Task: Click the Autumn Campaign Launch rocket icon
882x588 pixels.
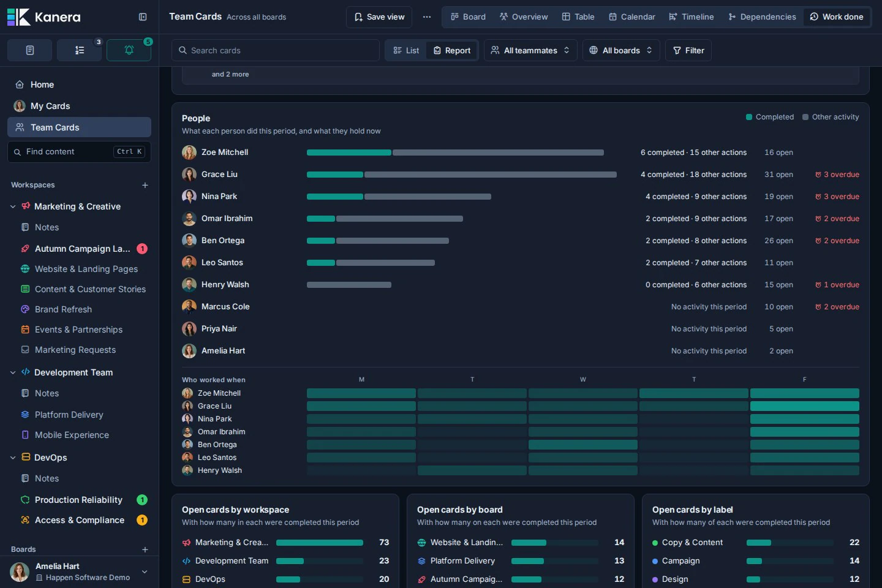Action: pyautogui.click(x=25, y=249)
